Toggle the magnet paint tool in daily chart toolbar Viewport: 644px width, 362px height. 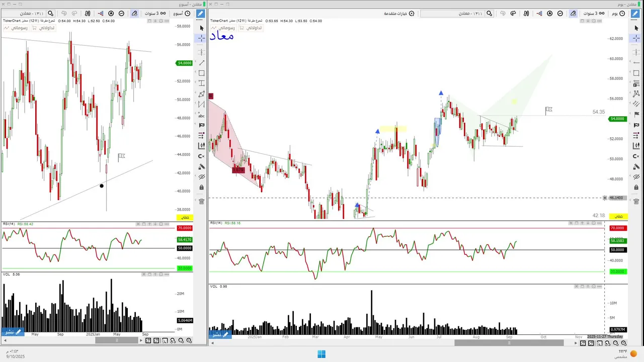point(573,14)
